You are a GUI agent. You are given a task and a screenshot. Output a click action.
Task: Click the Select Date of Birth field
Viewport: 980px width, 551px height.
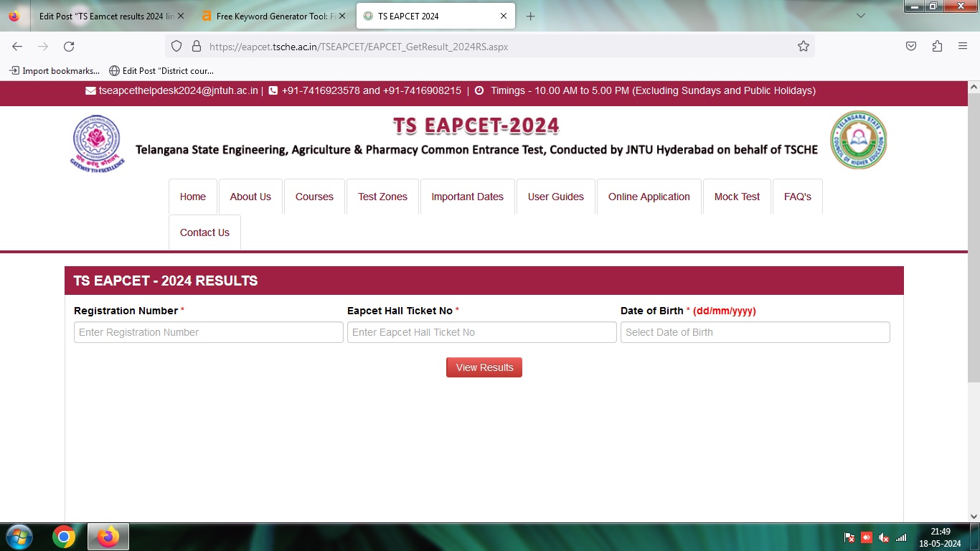pyautogui.click(x=755, y=332)
